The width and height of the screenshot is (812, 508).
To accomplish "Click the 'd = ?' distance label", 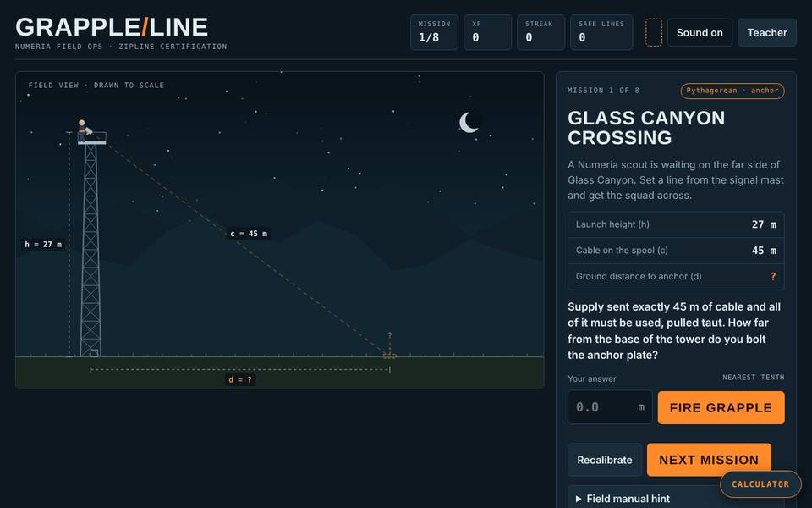I will pos(240,379).
